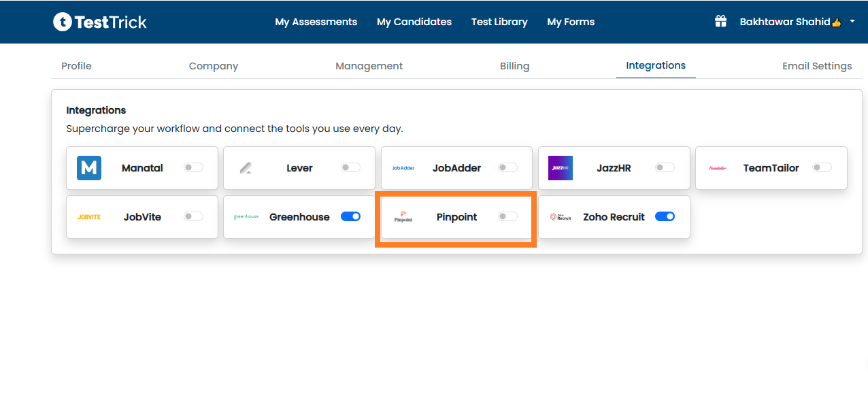The height and width of the screenshot is (417, 868).
Task: Turn on the JobAdder toggle
Action: (x=507, y=167)
